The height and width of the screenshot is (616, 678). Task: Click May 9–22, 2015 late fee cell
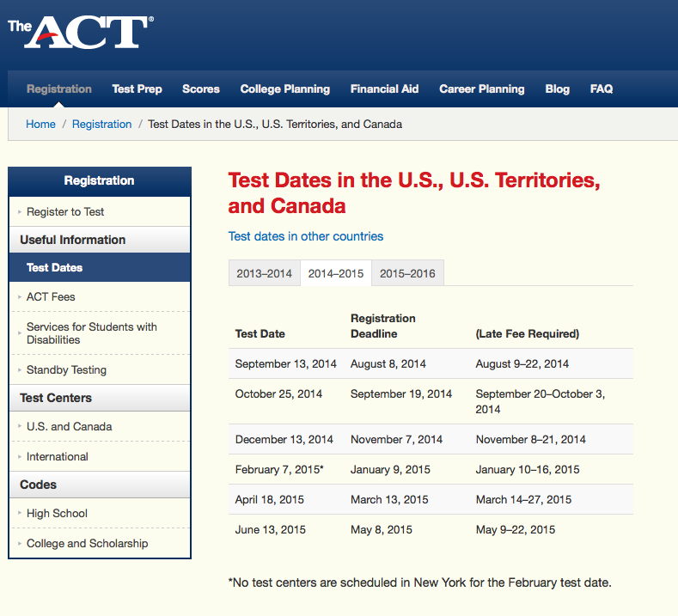pyautogui.click(x=516, y=529)
